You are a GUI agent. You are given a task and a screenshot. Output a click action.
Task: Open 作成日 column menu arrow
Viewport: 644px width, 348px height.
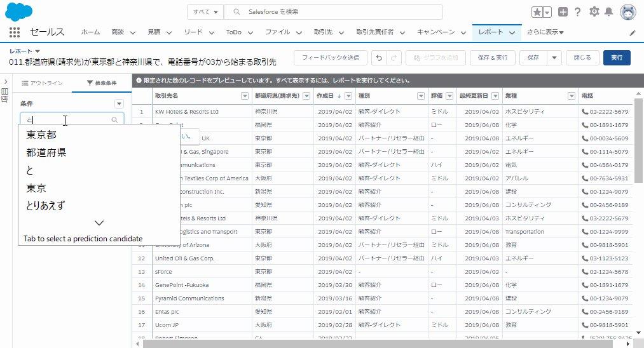tap(348, 96)
